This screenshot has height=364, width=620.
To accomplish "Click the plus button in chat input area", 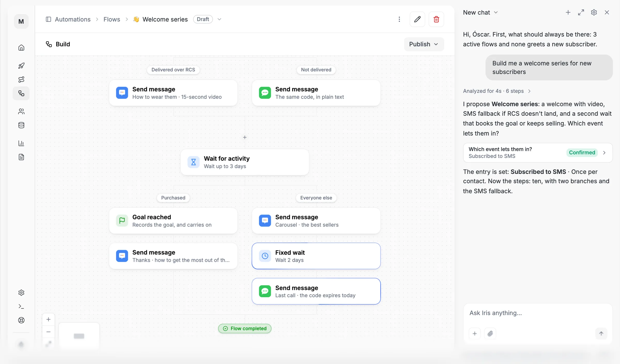I will coord(475,334).
